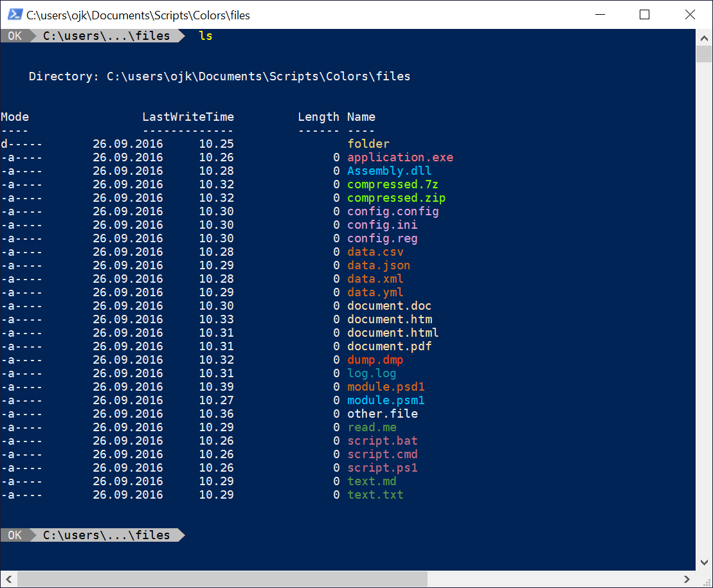This screenshot has width=713, height=588.
Task: Click the data.csv file name
Action: [375, 252]
